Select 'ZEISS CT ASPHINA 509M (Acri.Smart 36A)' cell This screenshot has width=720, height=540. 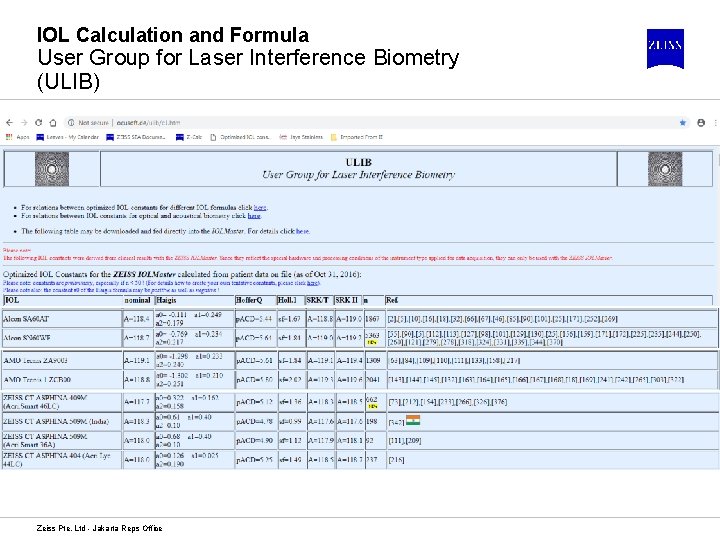[x=62, y=440]
